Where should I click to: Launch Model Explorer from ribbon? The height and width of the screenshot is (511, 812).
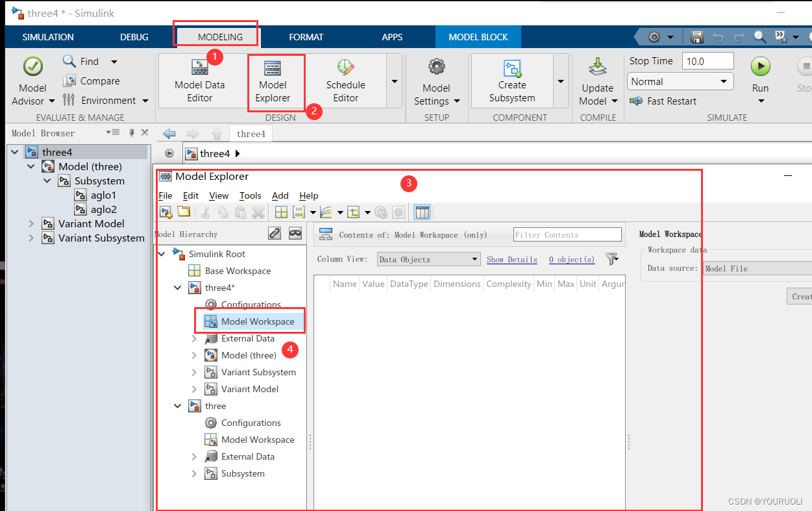(x=273, y=81)
